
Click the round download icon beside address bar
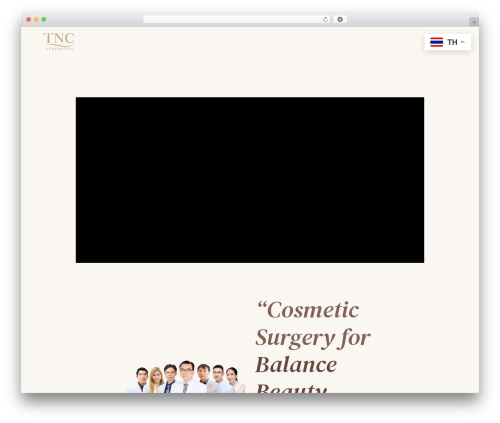click(x=340, y=20)
